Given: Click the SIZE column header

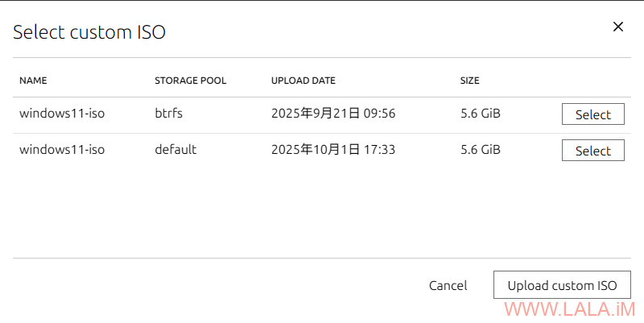Looking at the screenshot, I should 469,81.
